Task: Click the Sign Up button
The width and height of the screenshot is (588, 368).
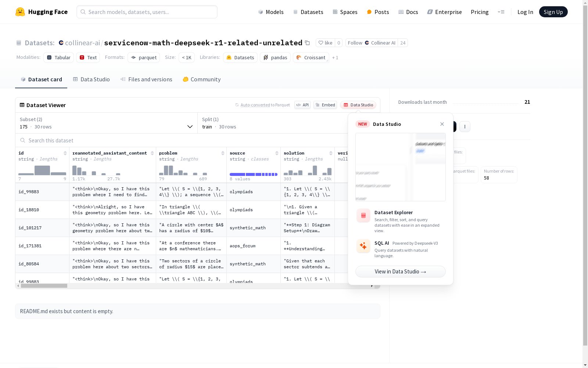Action: point(553,12)
